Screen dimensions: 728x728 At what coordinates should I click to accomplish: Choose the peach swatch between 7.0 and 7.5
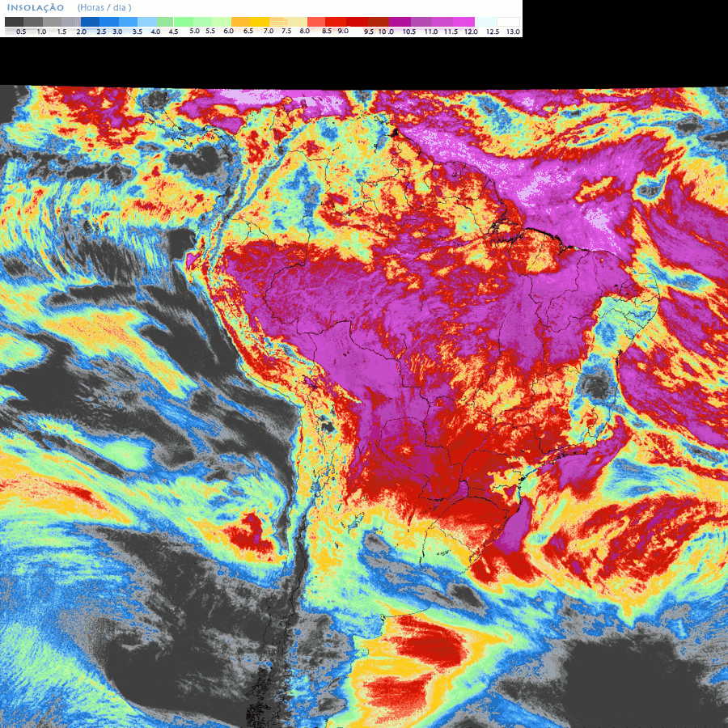tap(277, 22)
